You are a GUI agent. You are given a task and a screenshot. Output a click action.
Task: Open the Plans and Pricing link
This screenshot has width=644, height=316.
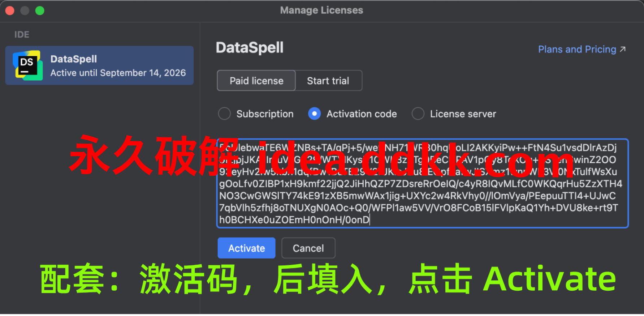tap(577, 49)
